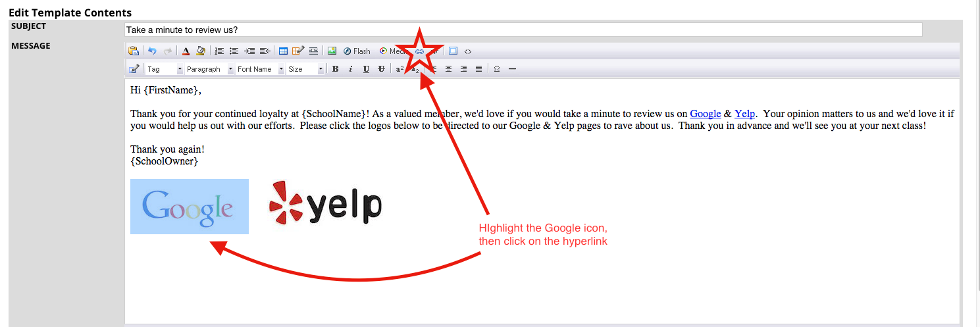The width and height of the screenshot is (980, 327).
Task: Toggle superscript formatting
Action: [x=400, y=68]
